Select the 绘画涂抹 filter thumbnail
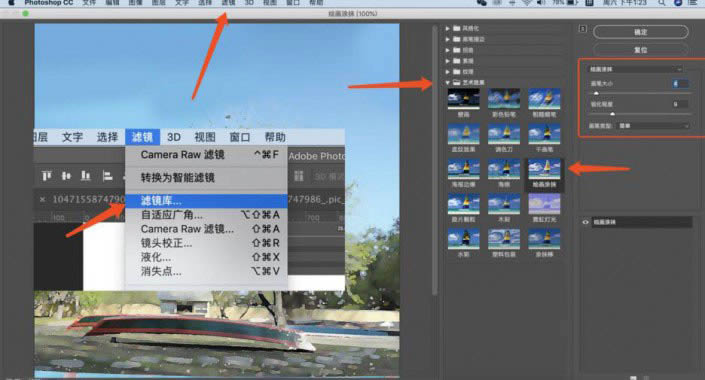 point(544,169)
